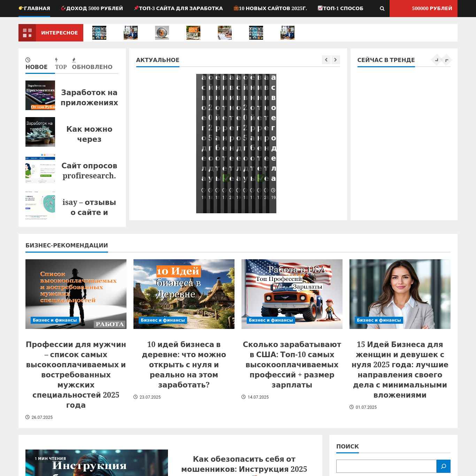Open Доход 5000 рублей menu item

point(92,8)
